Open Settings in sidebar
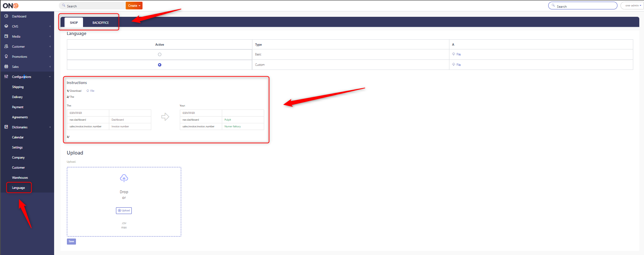Viewport: 644px width, 255px height. 17,147
